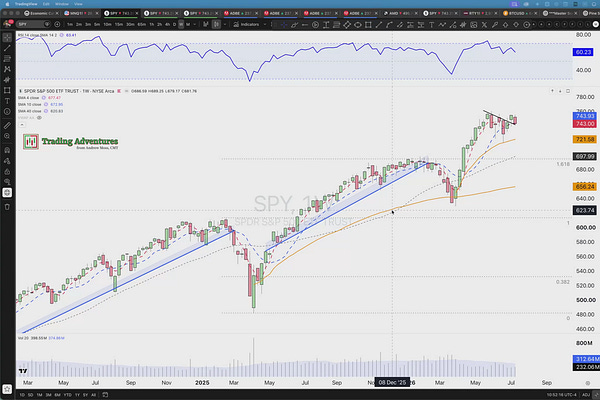Switch to the MNQ1! tab
This screenshot has width=600, height=400.
81,13
